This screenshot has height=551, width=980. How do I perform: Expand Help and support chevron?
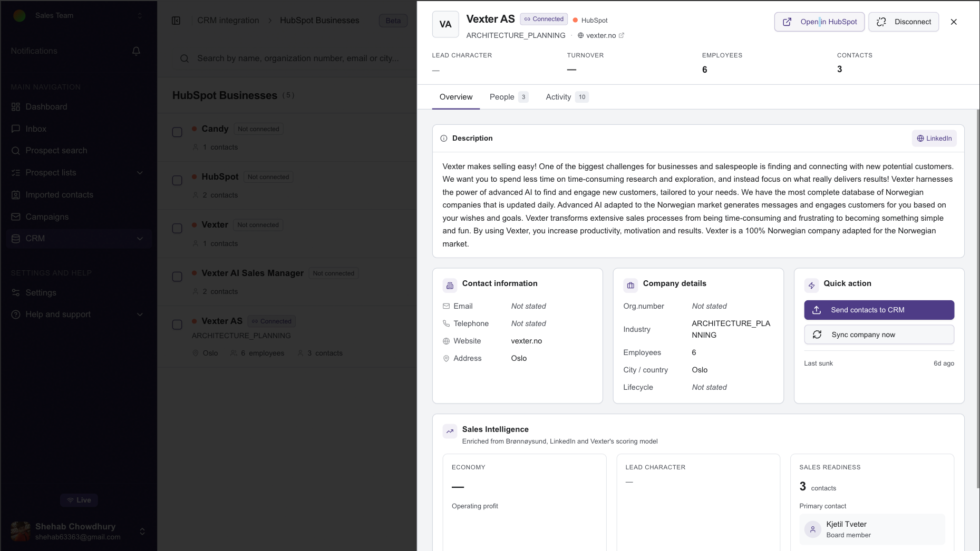(x=140, y=314)
